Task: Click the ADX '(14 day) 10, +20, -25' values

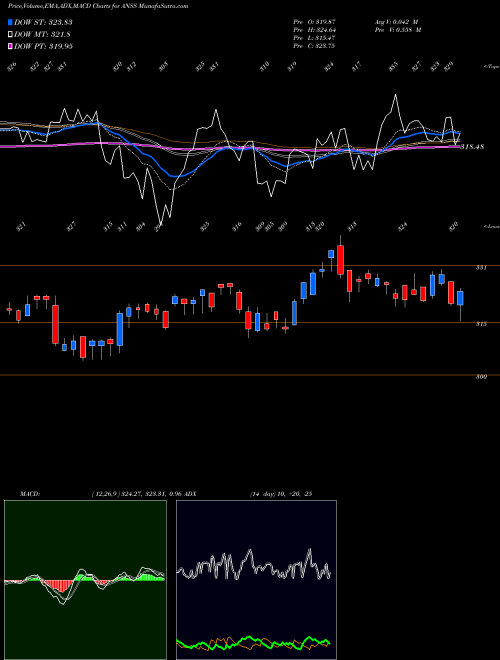Action: pos(281,494)
